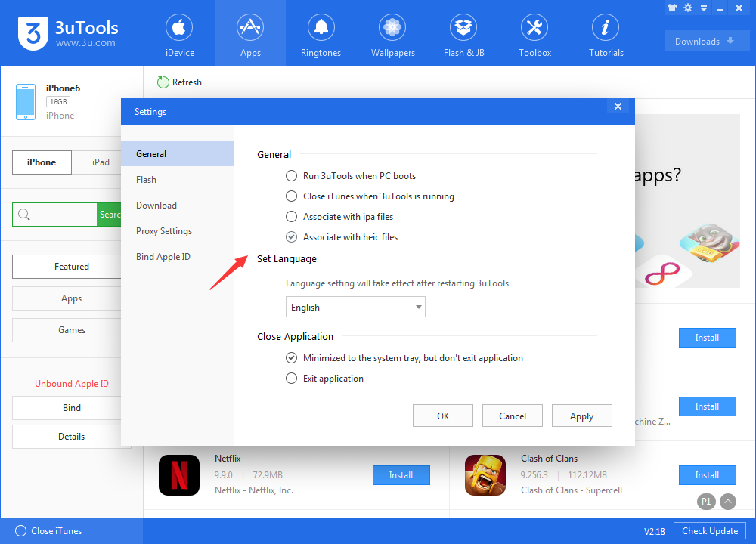Click the www.3u.com link
Screen dimensions: 756x544
point(85,42)
